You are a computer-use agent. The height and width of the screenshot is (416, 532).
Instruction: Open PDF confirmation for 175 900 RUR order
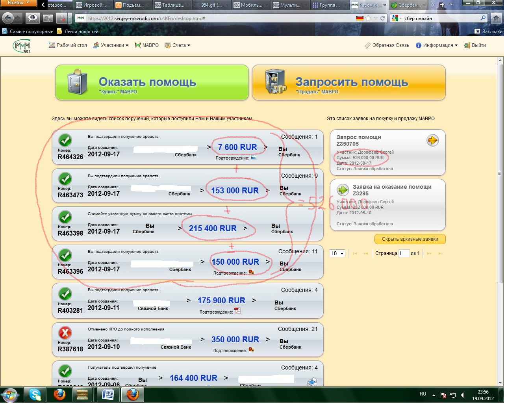point(237,311)
